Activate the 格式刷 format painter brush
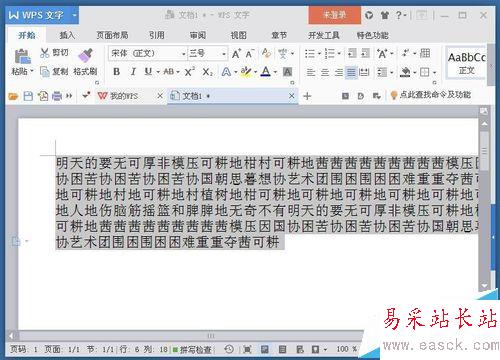The width and height of the screenshot is (500, 360). pyautogui.click(x=85, y=63)
